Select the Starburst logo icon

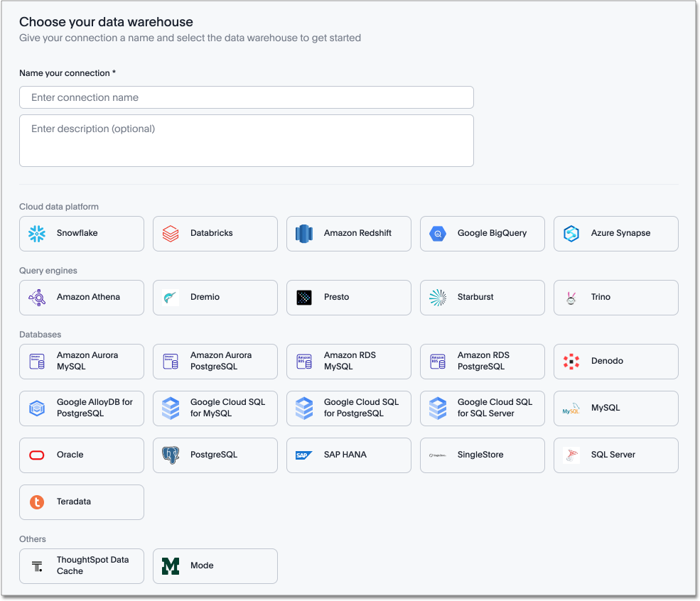pos(438,298)
